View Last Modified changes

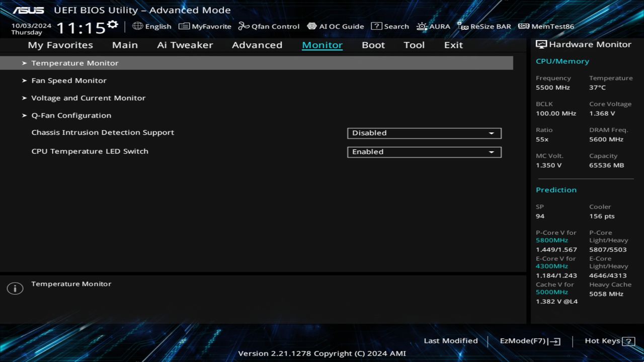(450, 340)
